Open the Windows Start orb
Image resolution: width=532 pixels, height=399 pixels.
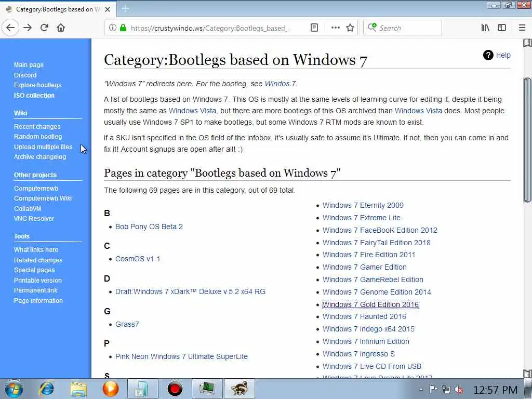[x=14, y=389]
